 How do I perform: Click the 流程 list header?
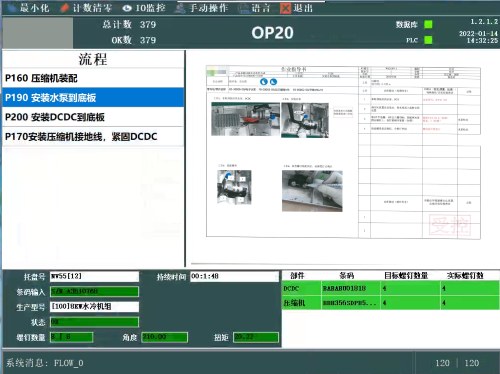[x=93, y=59]
